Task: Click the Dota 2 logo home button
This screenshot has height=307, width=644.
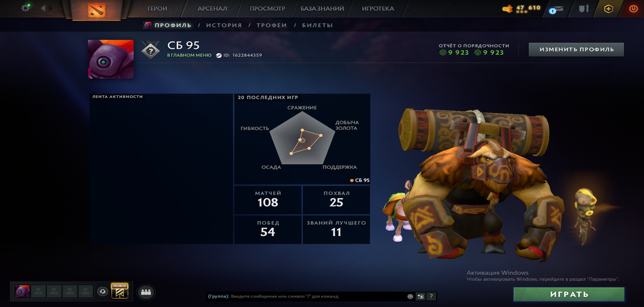Action: coord(97,10)
